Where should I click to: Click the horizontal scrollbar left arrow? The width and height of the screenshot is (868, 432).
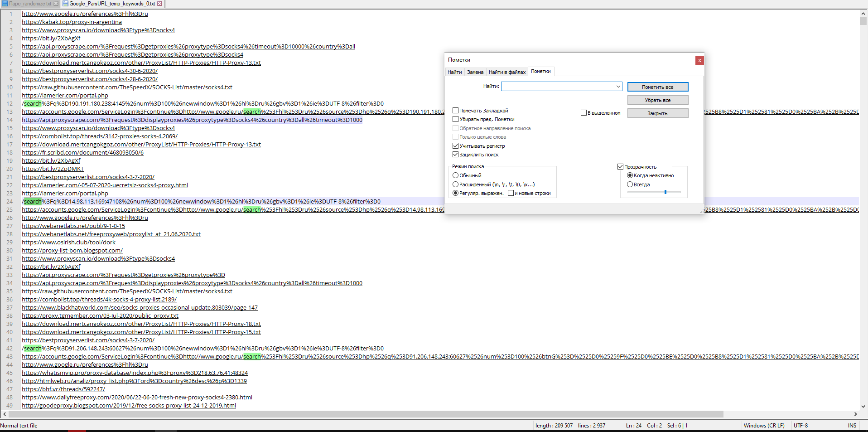click(5, 414)
